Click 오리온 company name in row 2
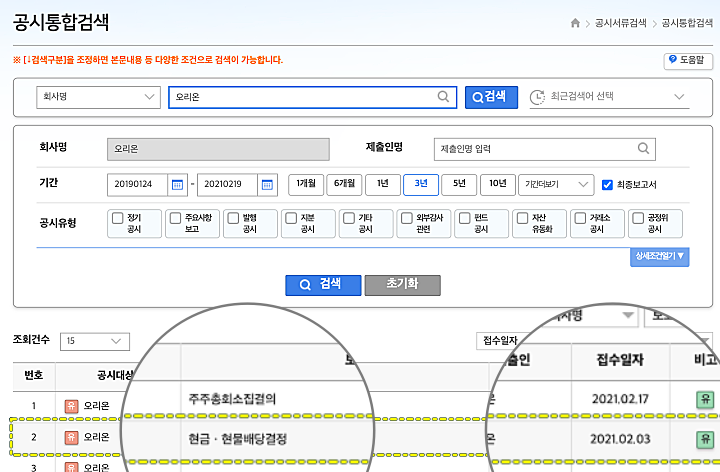This screenshot has width=720, height=472. click(x=96, y=437)
